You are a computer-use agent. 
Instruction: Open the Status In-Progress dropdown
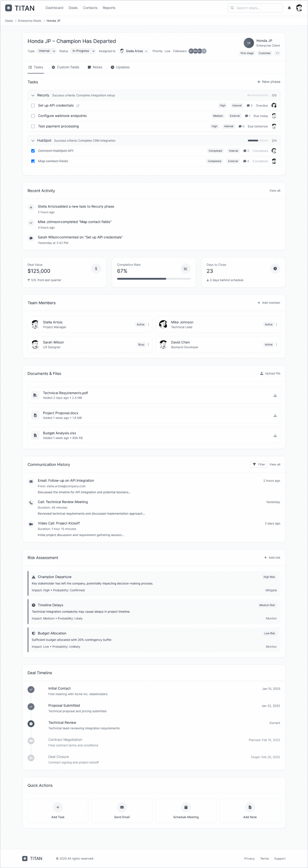pos(84,51)
